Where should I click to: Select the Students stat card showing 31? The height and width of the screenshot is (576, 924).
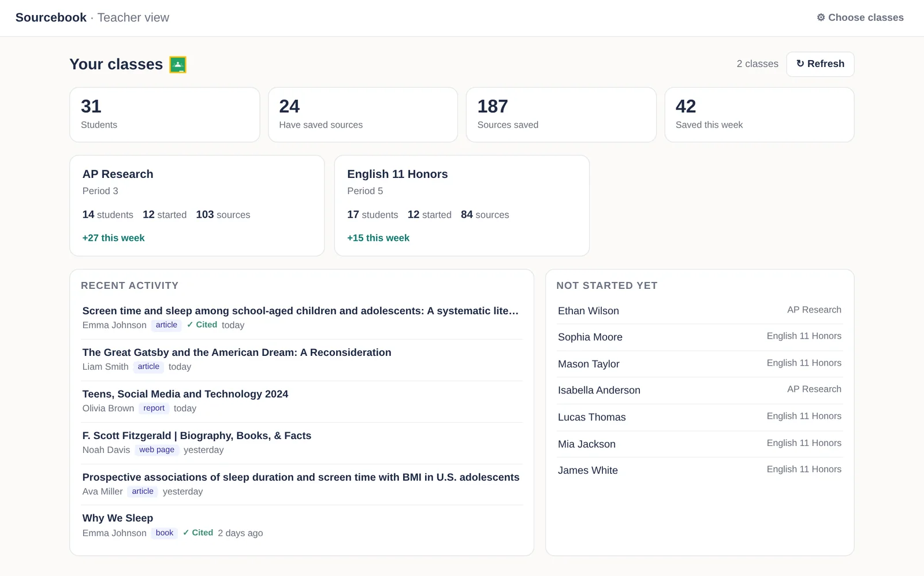click(x=165, y=114)
